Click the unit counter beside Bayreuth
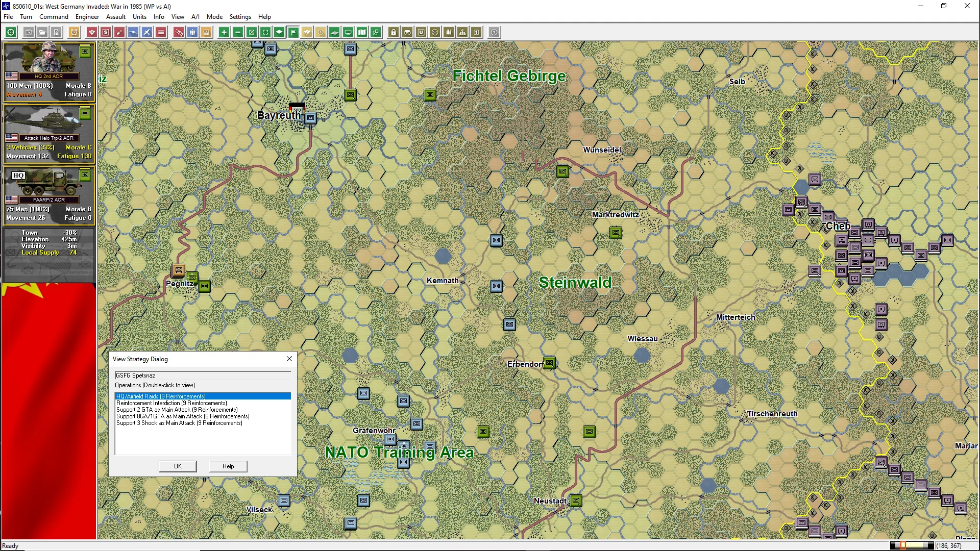This screenshot has height=551, width=980. coord(310,118)
